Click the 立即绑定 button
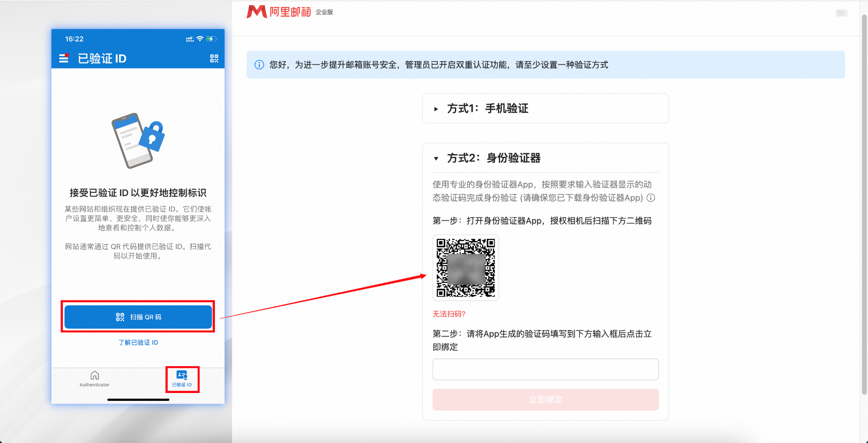 [545, 399]
